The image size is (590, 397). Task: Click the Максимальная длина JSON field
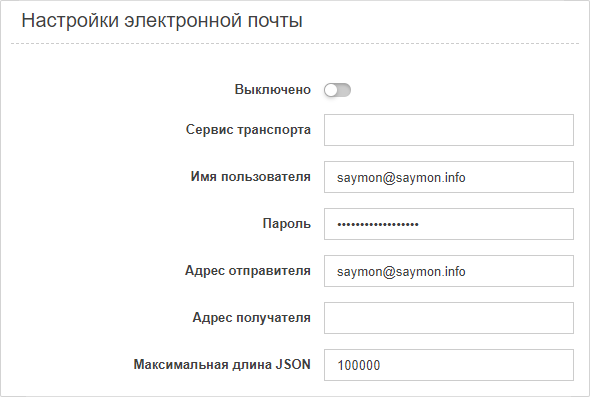pyautogui.click(x=449, y=365)
